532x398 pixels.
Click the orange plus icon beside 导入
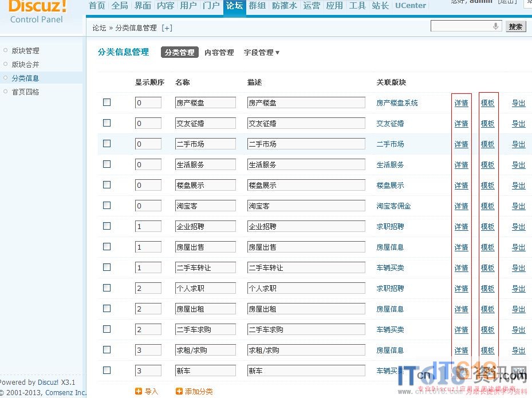point(138,391)
